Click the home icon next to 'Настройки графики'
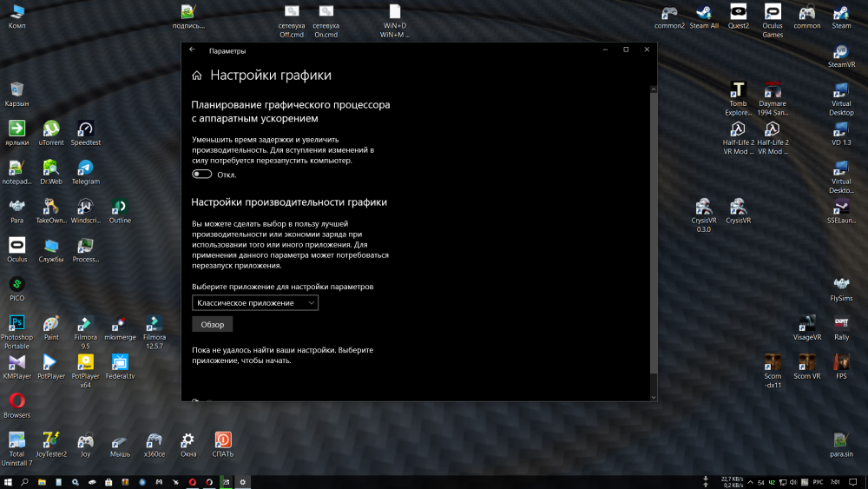The height and width of the screenshot is (489, 868). [197, 76]
